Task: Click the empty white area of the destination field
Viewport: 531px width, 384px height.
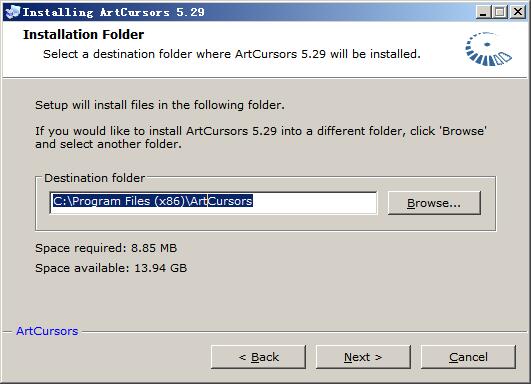Action: coord(314,202)
